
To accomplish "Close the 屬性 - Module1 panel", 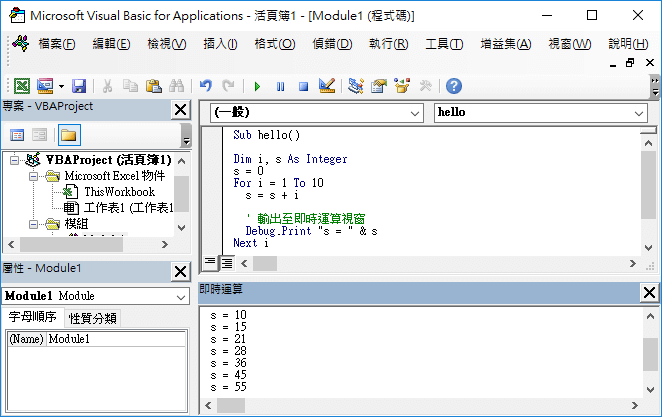I will tap(181, 272).
